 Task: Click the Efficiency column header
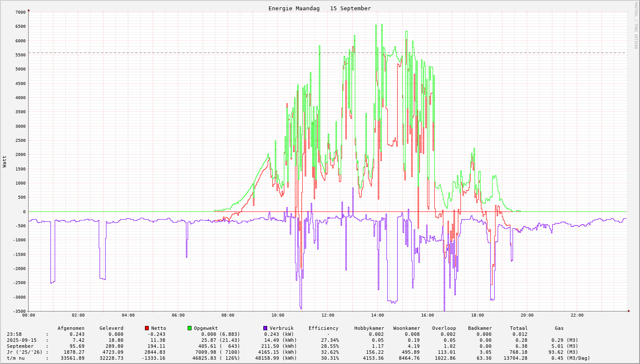(323, 328)
